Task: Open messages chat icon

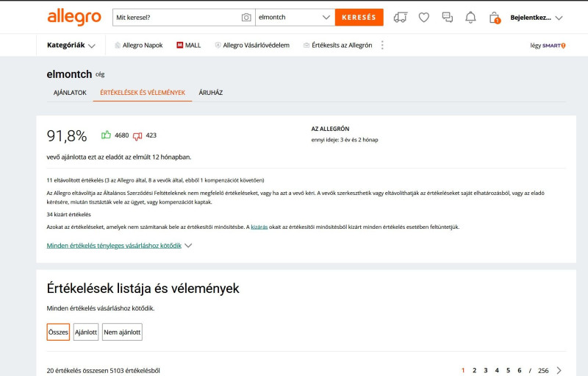Action: click(x=448, y=17)
